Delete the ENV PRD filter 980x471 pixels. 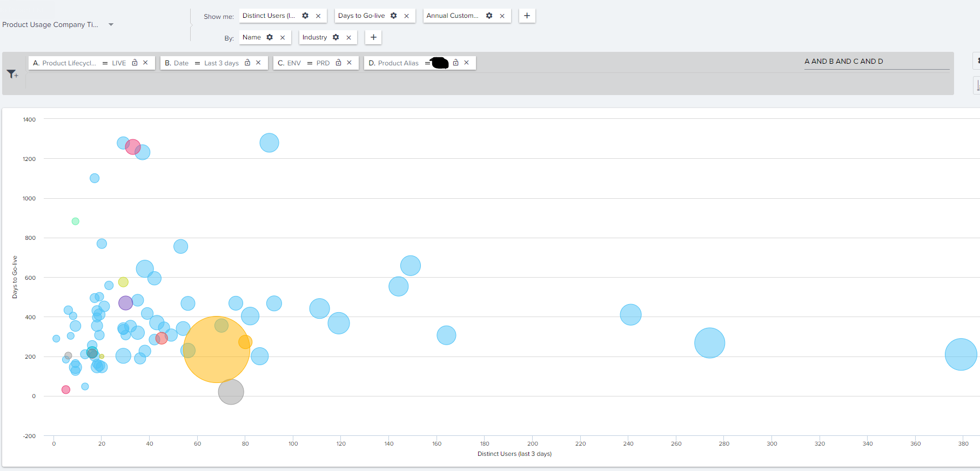tap(349, 63)
